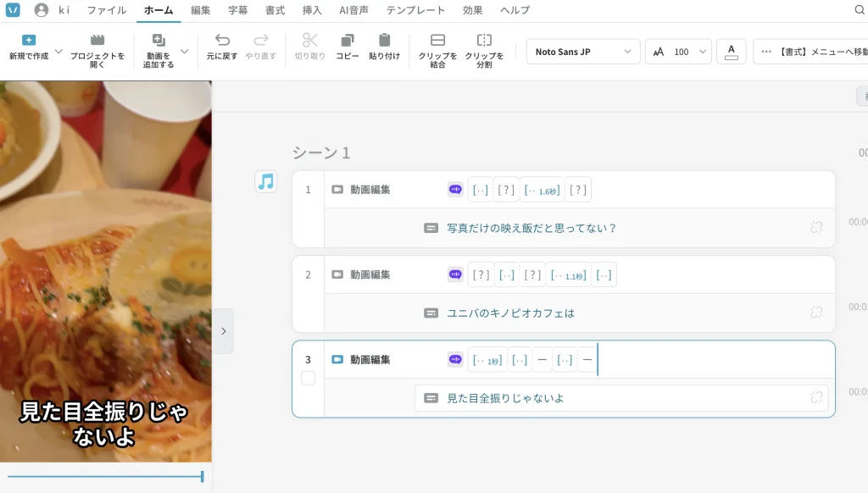Click the 動画編集 label in clip 2
This screenshot has width=868, height=493.
pyautogui.click(x=370, y=274)
